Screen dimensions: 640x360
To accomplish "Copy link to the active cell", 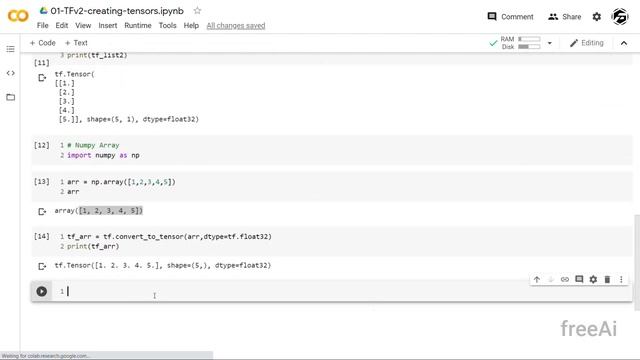I will pyautogui.click(x=564, y=280).
